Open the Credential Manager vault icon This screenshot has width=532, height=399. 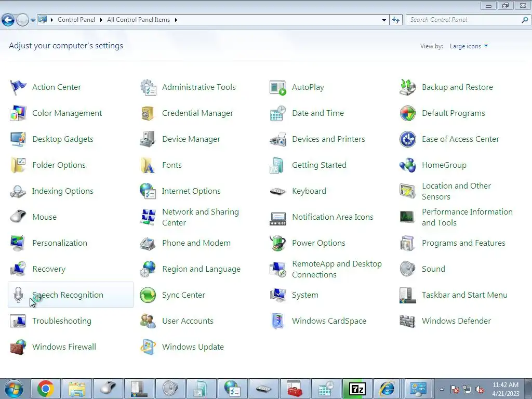tap(148, 113)
